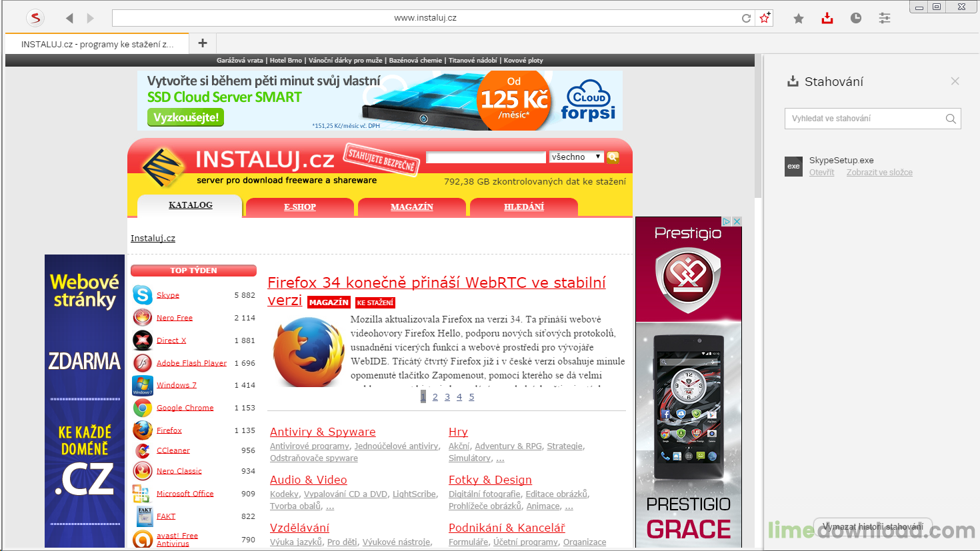Open the bookmarks panel star icon
980x551 pixels.
pos(799,19)
